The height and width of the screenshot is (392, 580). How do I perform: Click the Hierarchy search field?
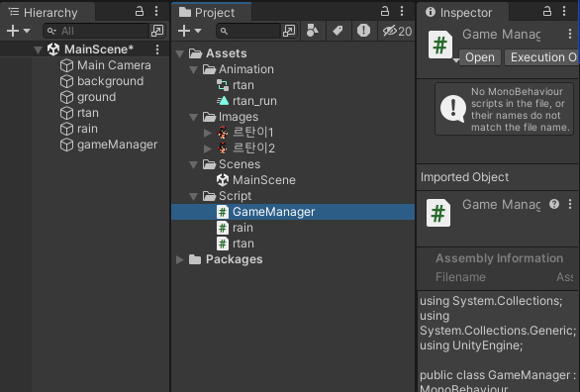tap(96, 31)
